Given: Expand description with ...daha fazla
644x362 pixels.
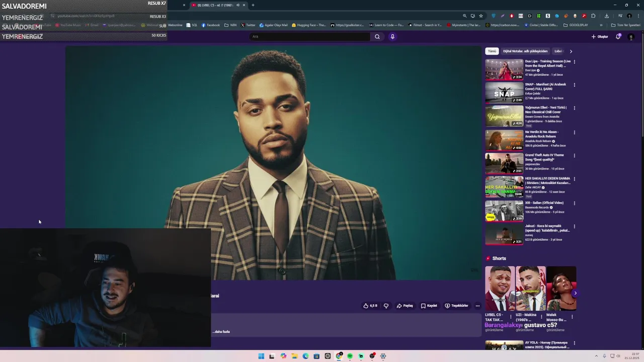Looking at the screenshot, I should point(221,332).
